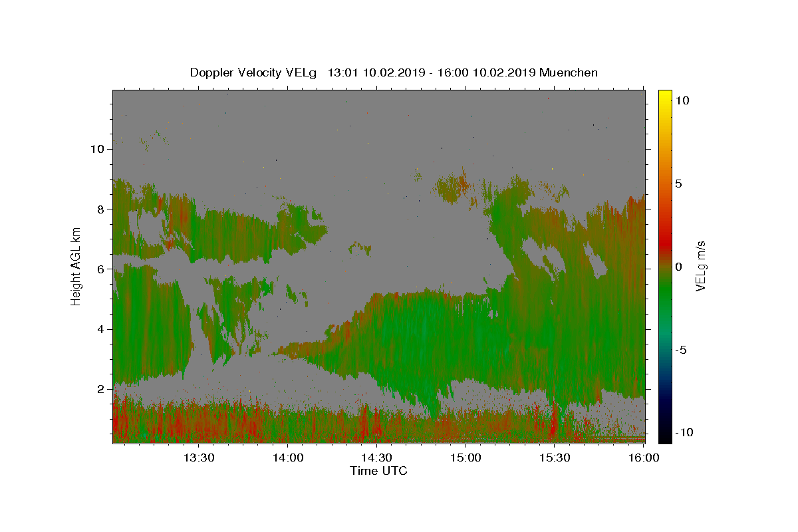Viewport: 798px width, 532px height.
Task: Click the height tick label 6
Action: click(101, 269)
